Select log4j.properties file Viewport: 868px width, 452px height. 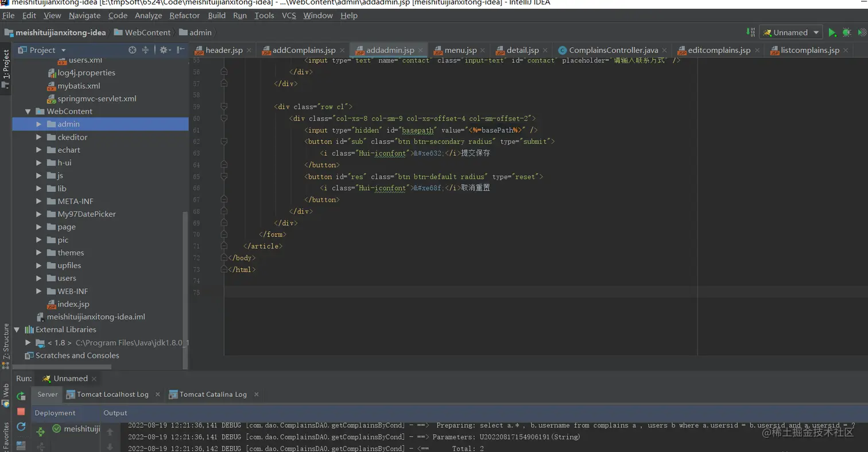81,73
